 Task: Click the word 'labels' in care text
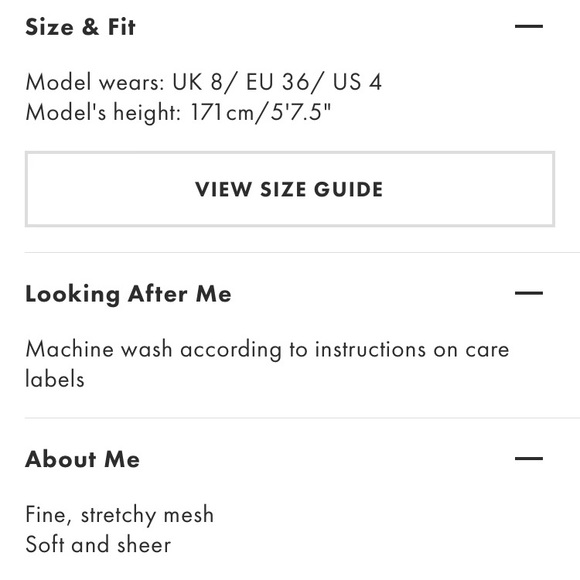(x=55, y=379)
